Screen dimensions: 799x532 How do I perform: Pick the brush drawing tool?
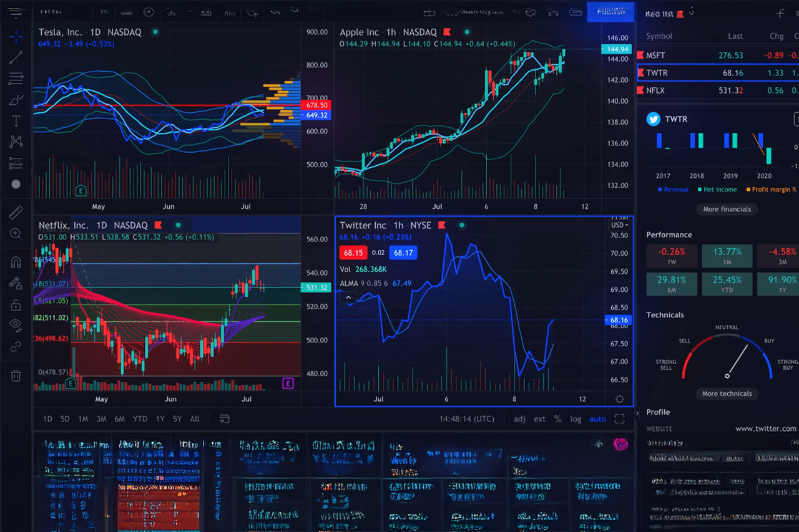(x=16, y=100)
